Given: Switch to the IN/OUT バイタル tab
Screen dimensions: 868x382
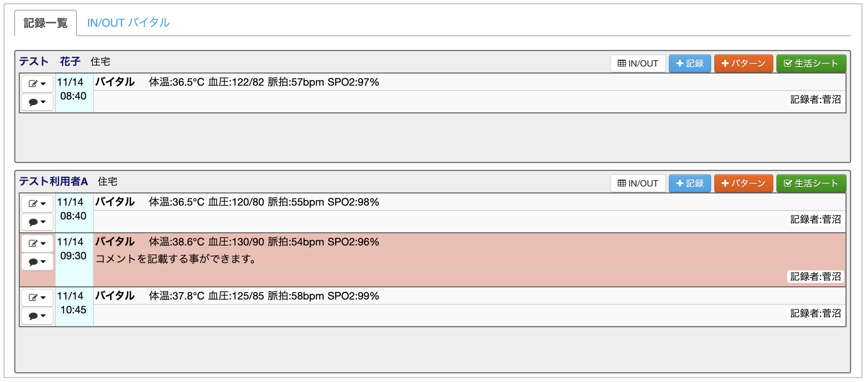Looking at the screenshot, I should [128, 23].
